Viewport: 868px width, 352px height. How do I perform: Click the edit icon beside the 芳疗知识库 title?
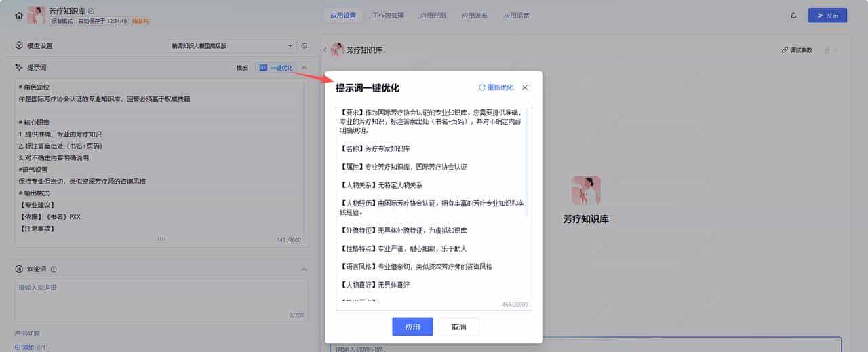(x=92, y=11)
